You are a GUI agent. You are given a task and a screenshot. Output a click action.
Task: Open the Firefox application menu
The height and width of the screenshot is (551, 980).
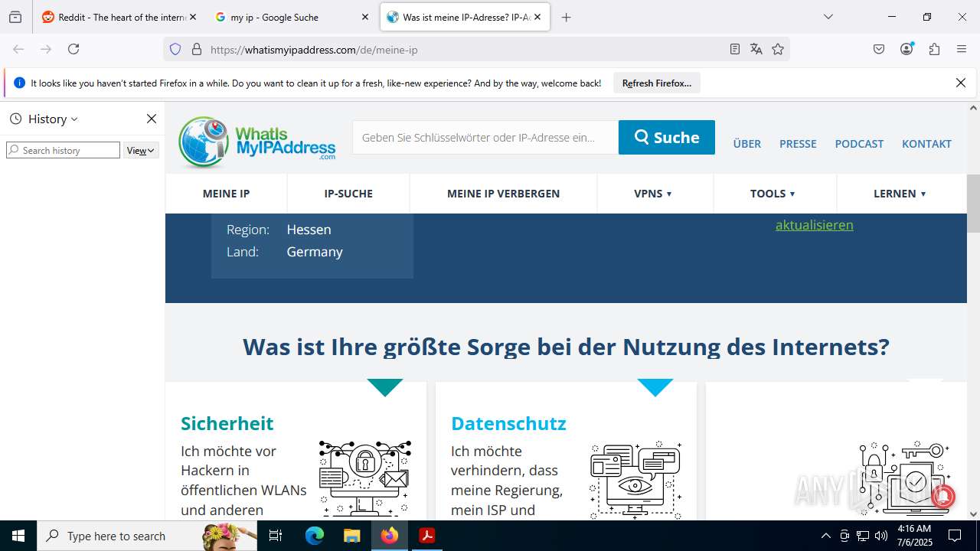tap(962, 49)
